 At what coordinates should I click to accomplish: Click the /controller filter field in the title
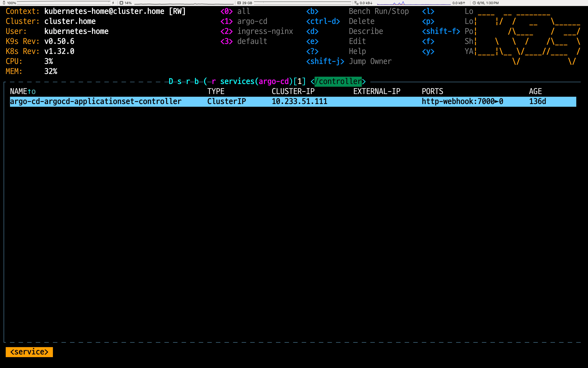tap(338, 81)
